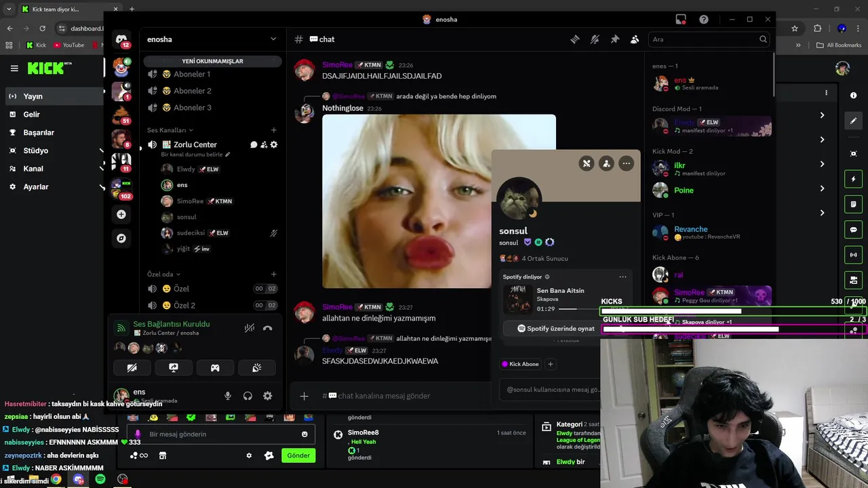868x488 pixels.
Task: Create channel in Özel oda with plus
Action: (274, 274)
